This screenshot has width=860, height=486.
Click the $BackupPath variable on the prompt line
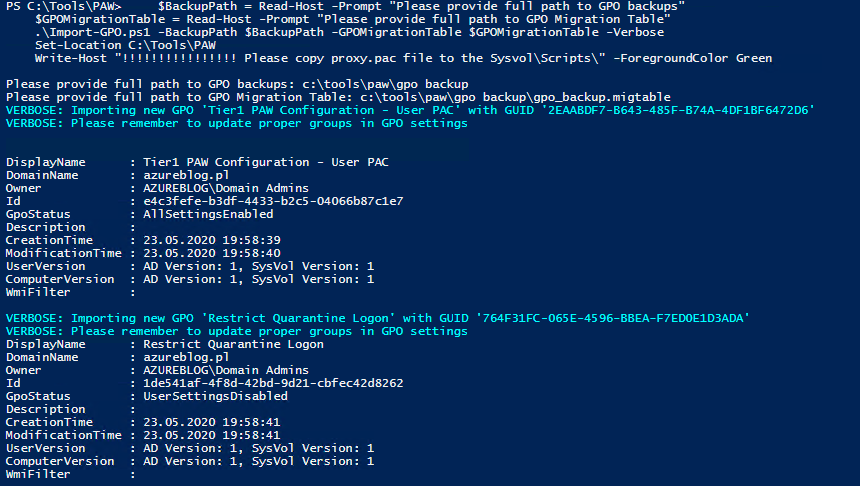pyautogui.click(x=197, y=6)
